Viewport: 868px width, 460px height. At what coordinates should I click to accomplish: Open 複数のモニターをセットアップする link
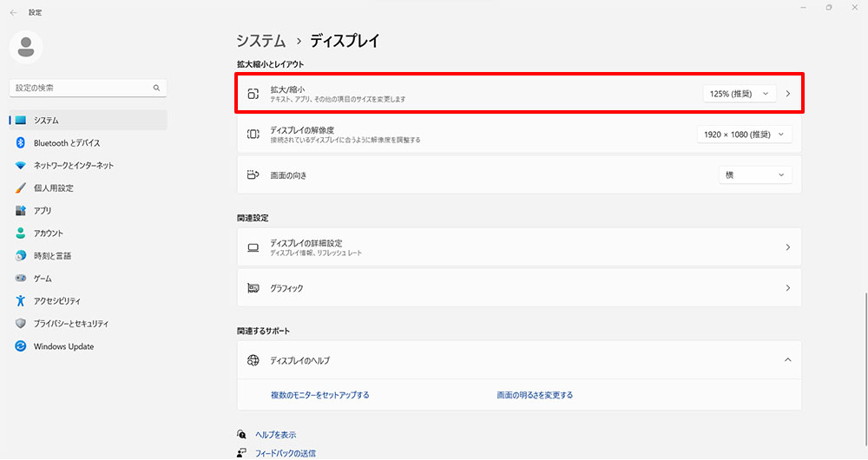[320, 395]
